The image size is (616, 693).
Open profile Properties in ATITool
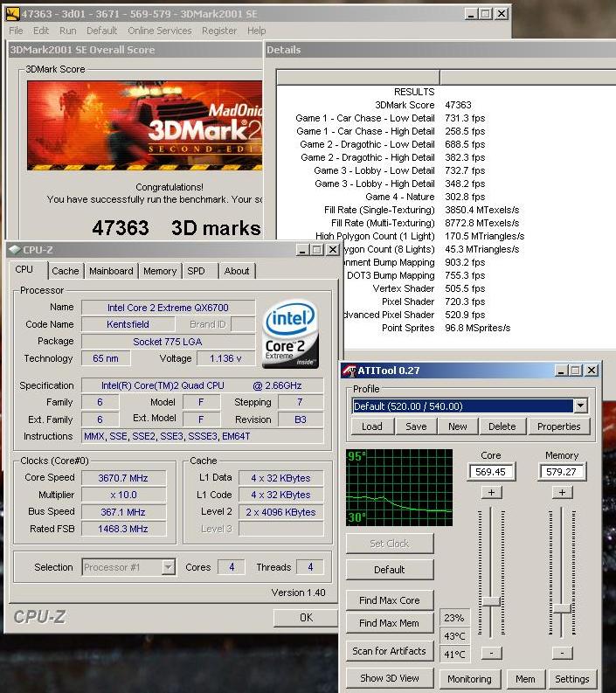coord(559,426)
